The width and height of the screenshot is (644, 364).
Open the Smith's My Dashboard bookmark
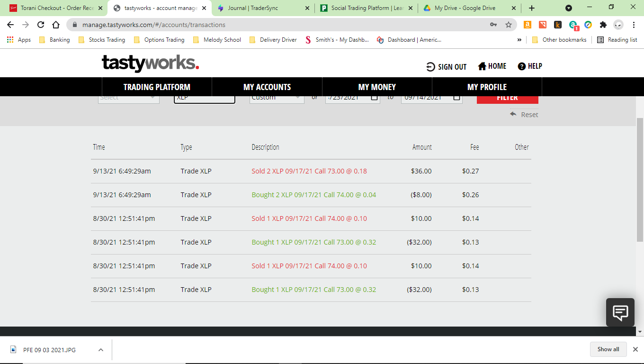[337, 40]
